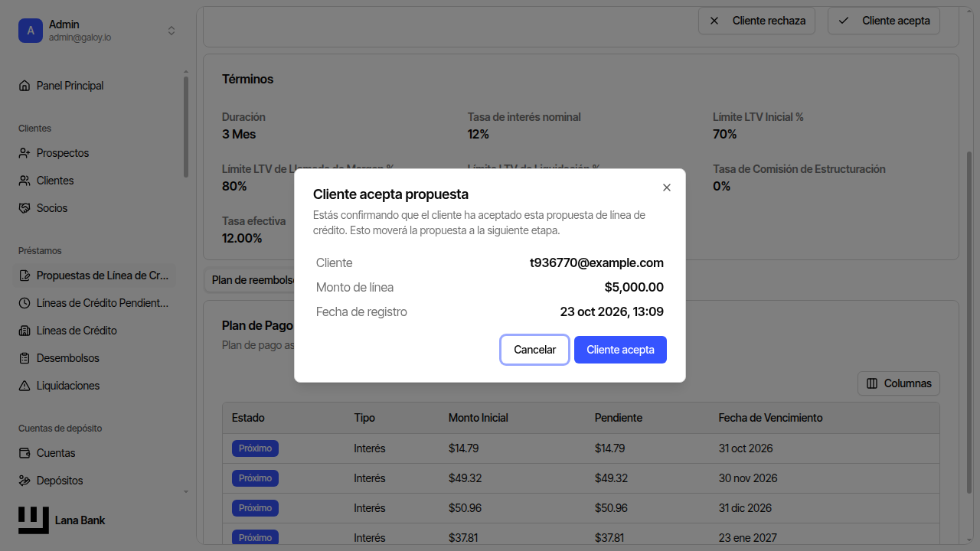This screenshot has height=551, width=980.
Task: Open Panel Principal in sidebar
Action: pos(95,86)
